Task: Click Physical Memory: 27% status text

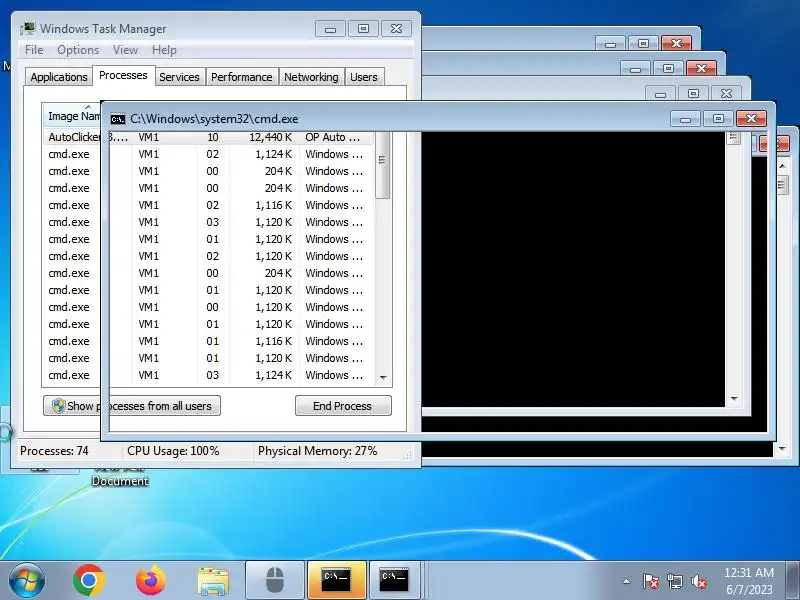Action: [317, 451]
